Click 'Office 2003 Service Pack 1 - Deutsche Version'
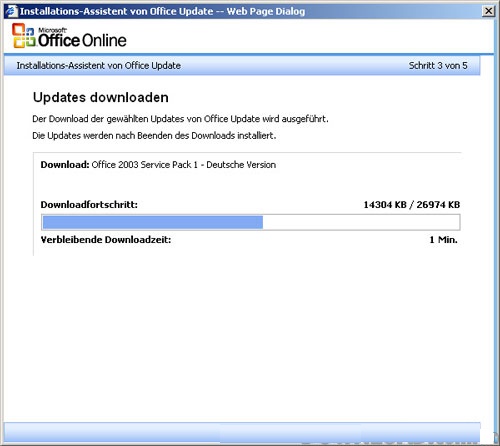Screen dimensions: 500x446 [x=184, y=165]
